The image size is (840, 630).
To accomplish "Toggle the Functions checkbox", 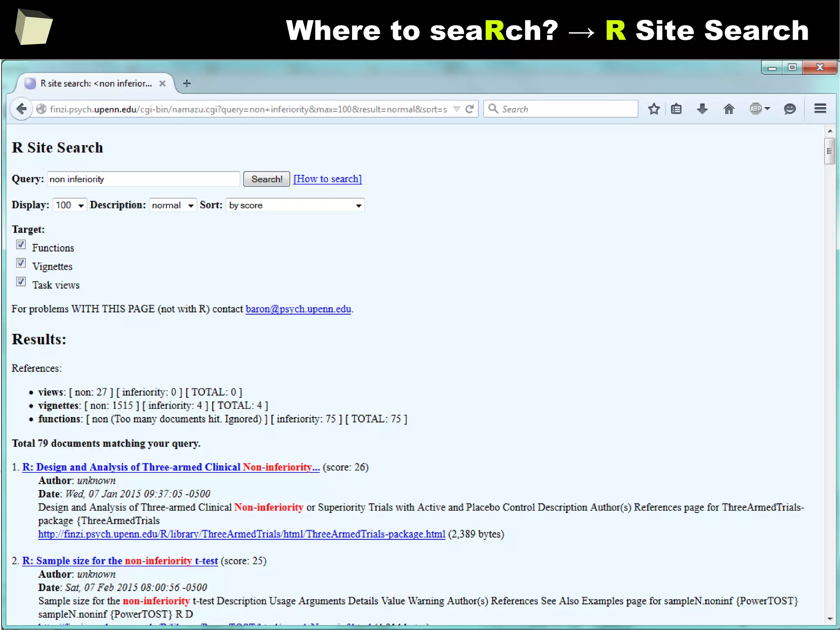I will click(x=21, y=245).
